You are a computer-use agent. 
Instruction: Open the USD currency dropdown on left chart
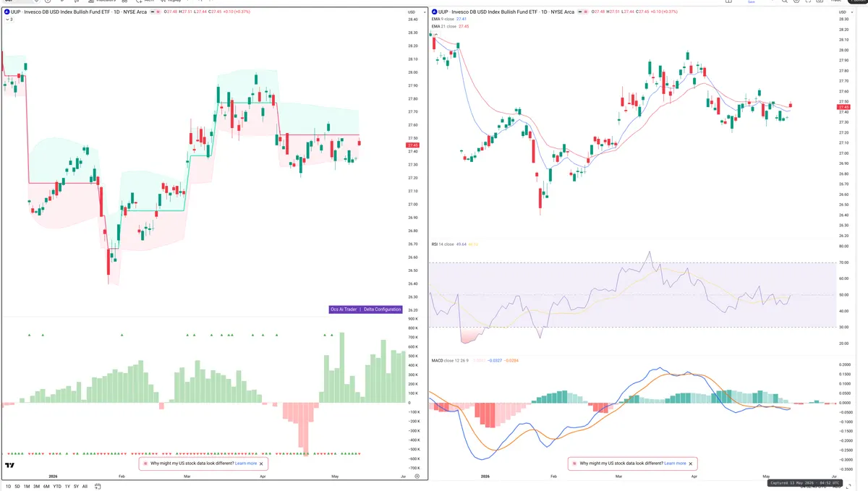pos(415,12)
